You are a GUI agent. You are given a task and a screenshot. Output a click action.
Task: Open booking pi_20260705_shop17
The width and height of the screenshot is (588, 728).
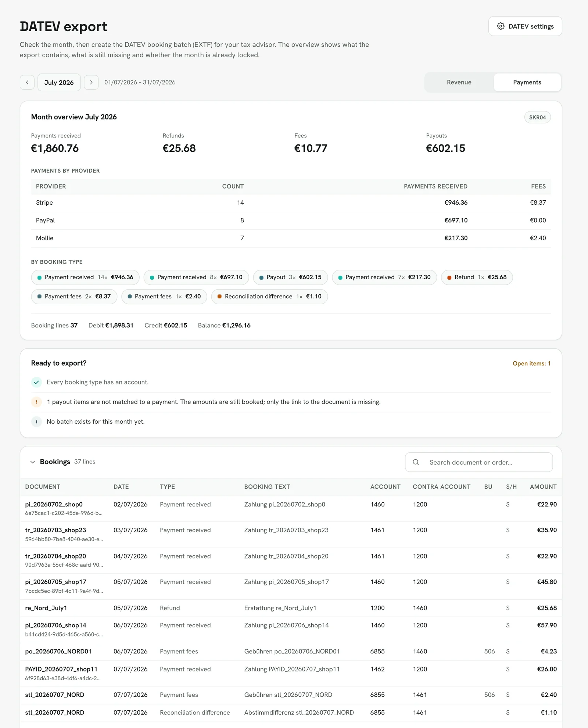[x=291, y=587]
